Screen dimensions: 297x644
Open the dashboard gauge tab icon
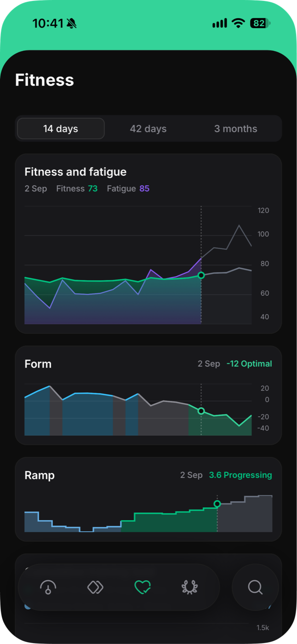click(48, 587)
